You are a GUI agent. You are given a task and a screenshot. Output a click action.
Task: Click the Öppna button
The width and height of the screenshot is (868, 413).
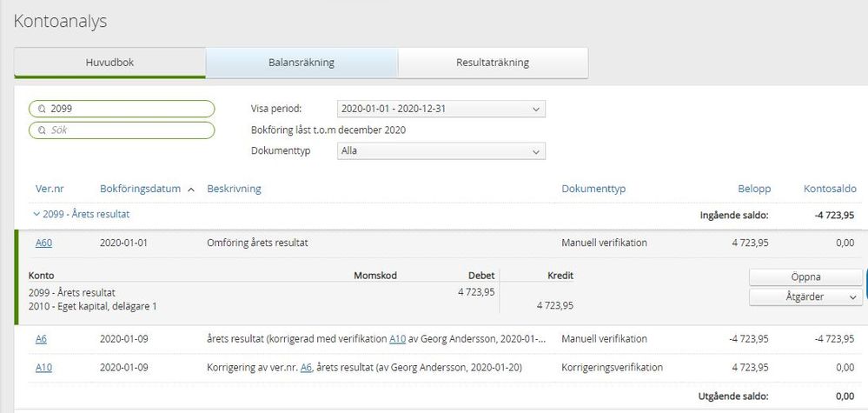click(x=805, y=276)
